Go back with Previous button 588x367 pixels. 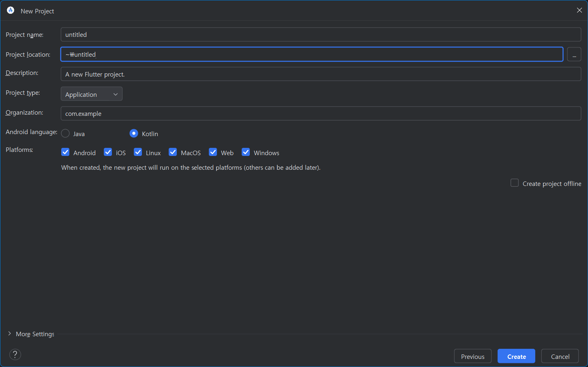(473, 356)
